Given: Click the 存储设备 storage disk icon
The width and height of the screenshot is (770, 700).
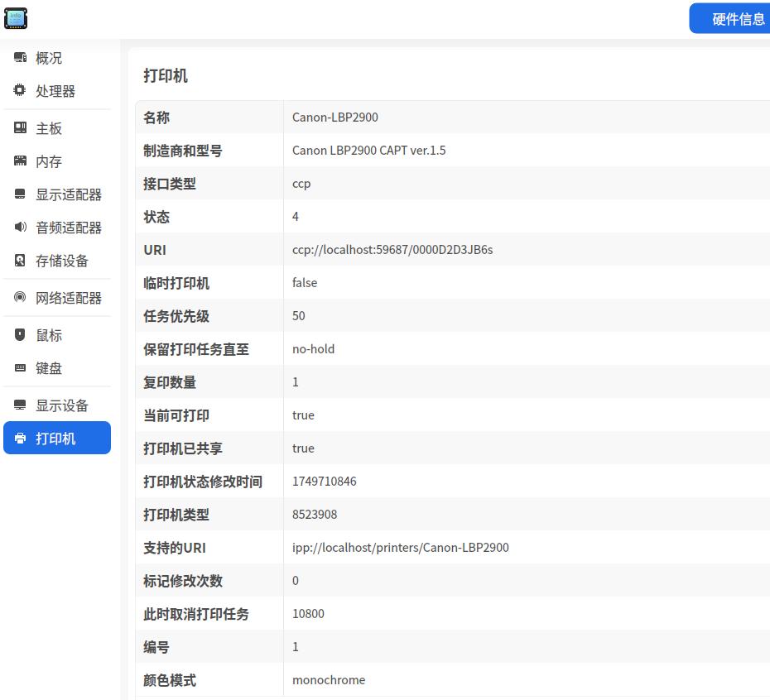Looking at the screenshot, I should coord(20,260).
